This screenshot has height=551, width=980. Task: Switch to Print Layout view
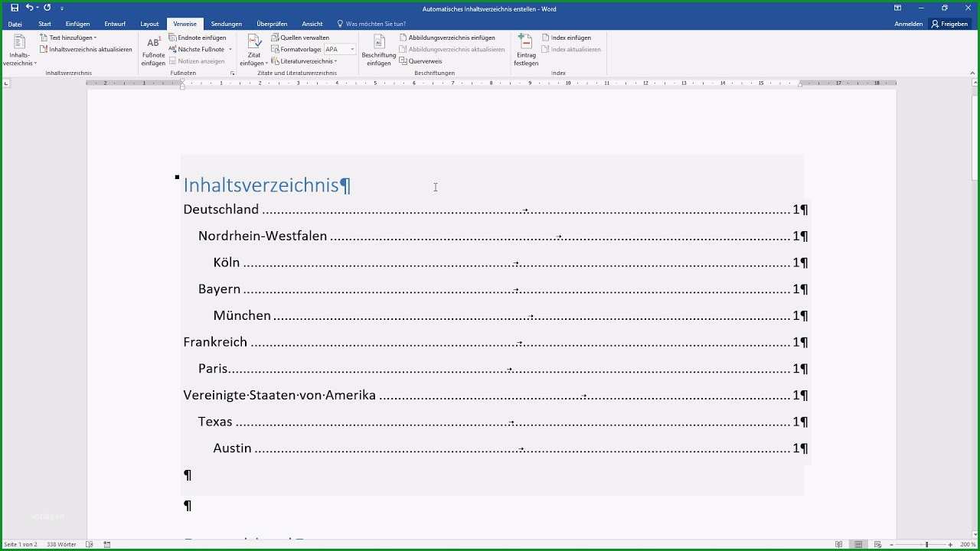859,544
